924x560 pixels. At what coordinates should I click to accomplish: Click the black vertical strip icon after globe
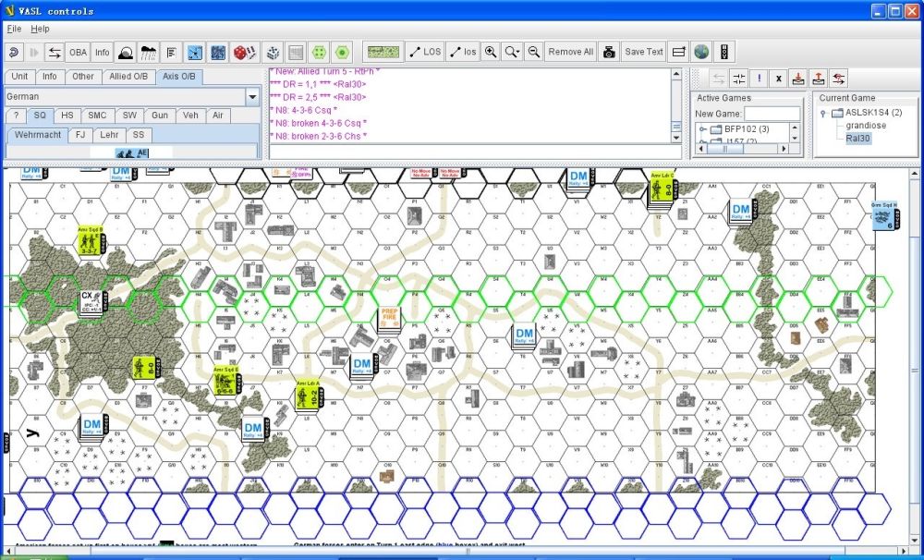click(724, 53)
